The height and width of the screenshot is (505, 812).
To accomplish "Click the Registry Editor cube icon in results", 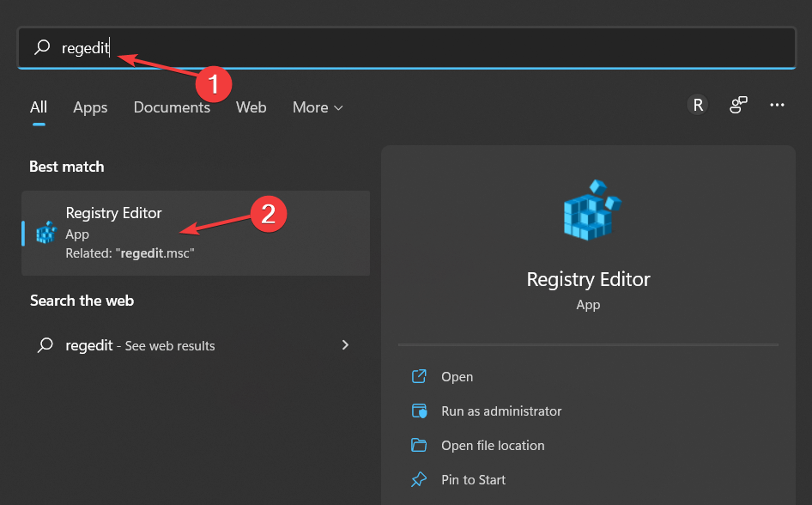I will 46,233.
